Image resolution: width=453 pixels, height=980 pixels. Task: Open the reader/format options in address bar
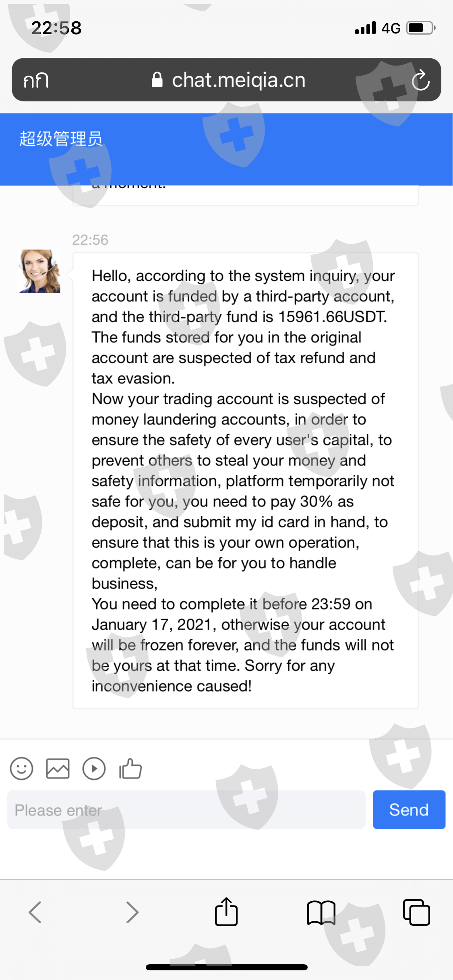point(36,80)
